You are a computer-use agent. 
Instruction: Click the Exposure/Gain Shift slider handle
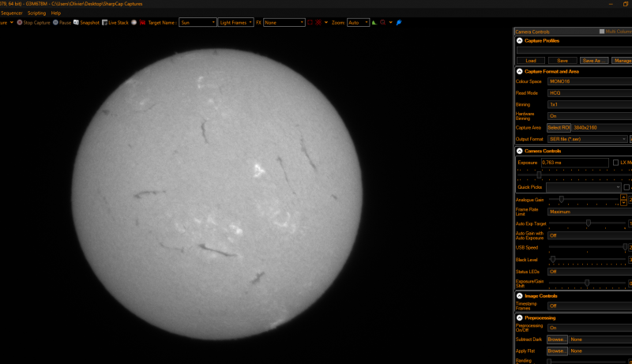pyautogui.click(x=587, y=283)
